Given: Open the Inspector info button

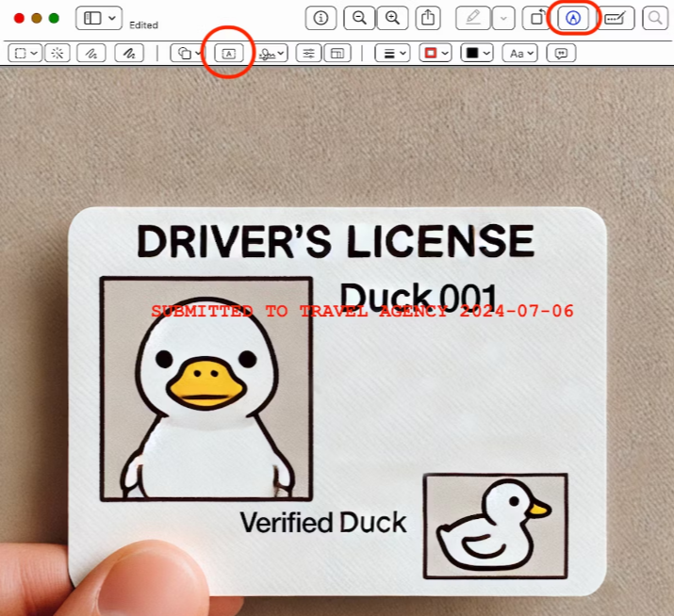Looking at the screenshot, I should coord(321,18).
